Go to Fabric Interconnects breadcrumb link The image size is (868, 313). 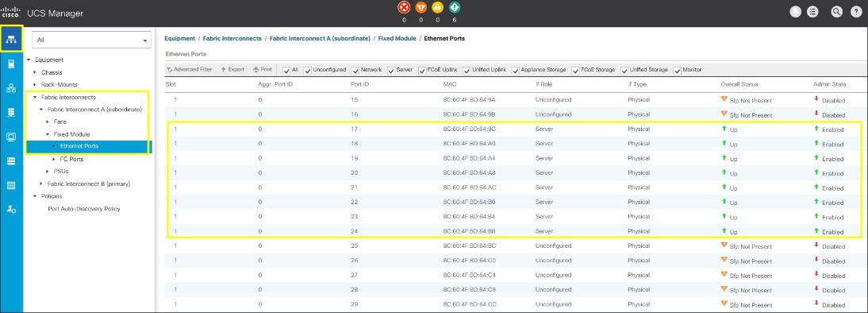click(x=232, y=39)
